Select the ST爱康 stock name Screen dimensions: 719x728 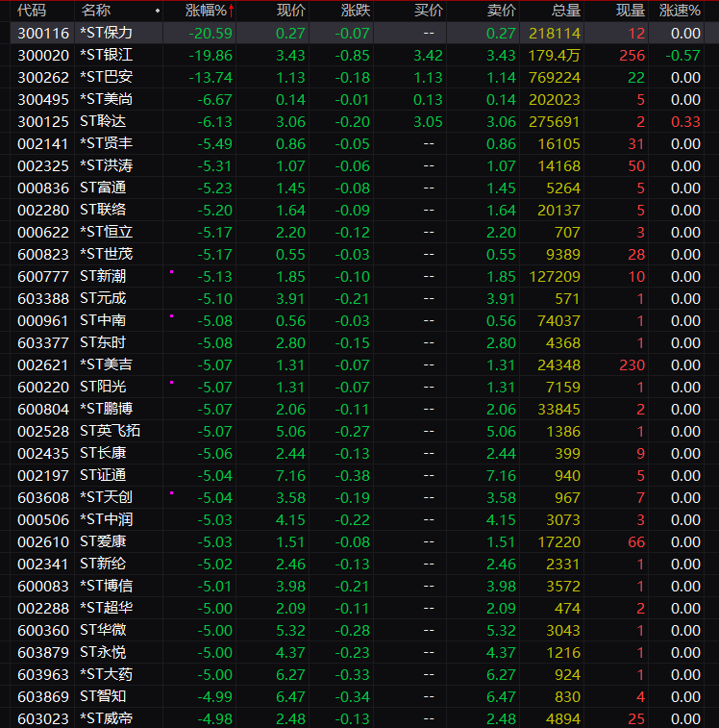103,541
